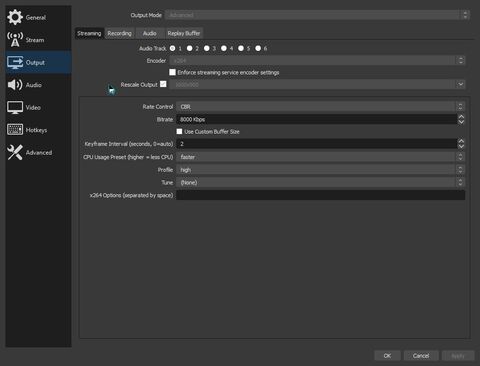
Task: Select Audio Track 4
Action: point(224,48)
